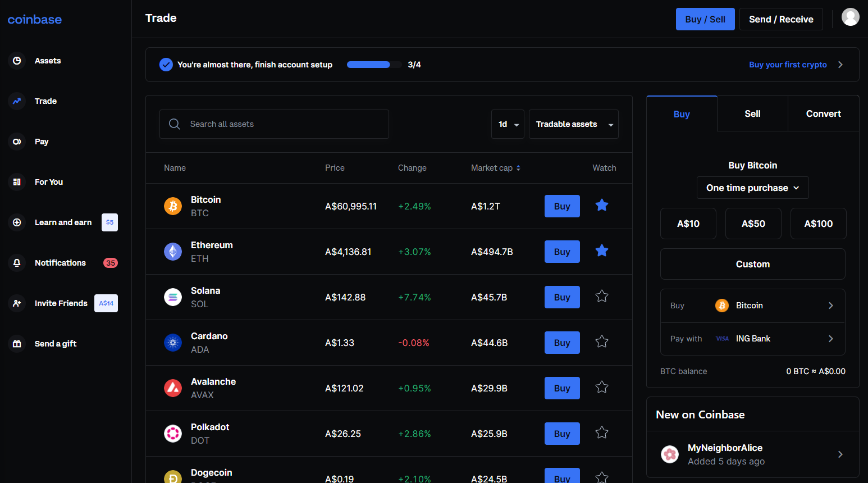
Task: Click the Ethereum coin logo
Action: click(x=173, y=252)
